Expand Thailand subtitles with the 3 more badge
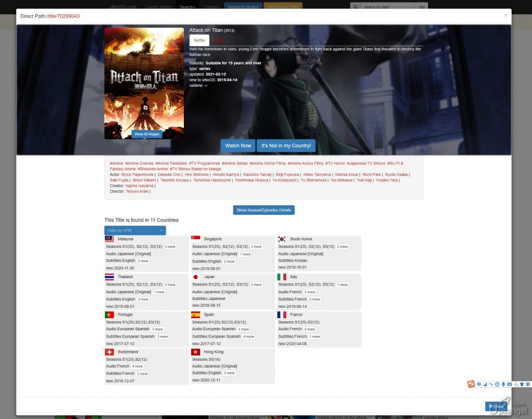 [143, 299]
